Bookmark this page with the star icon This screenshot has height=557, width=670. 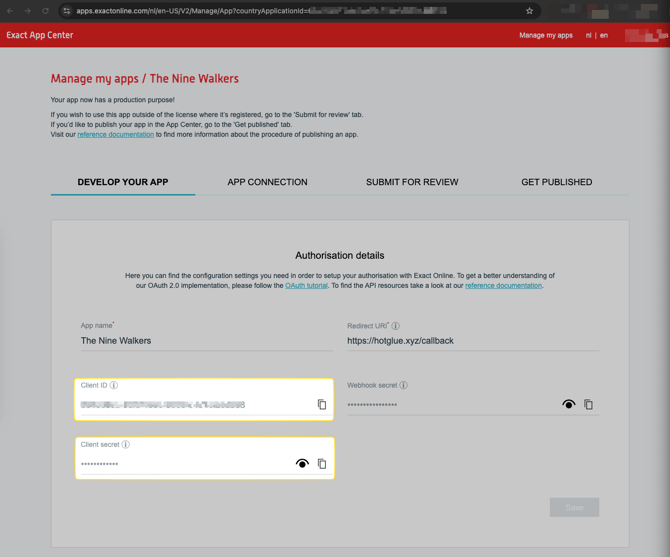pos(530,11)
